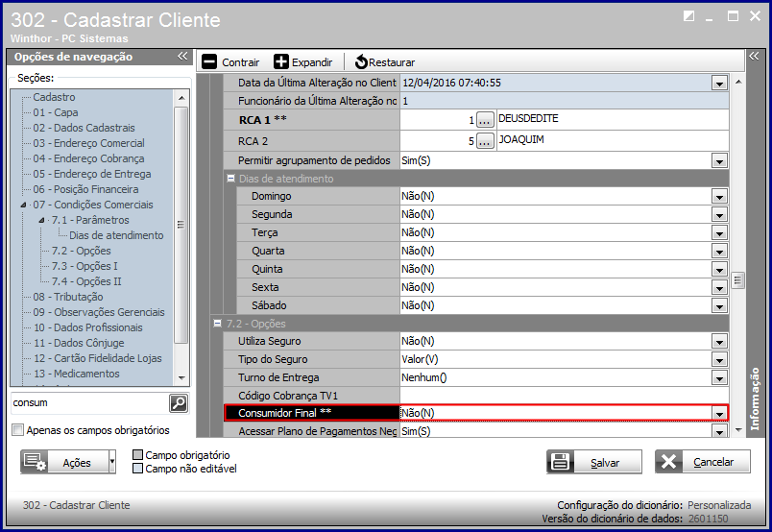Screen dimensions: 772x532
Task: Click the Salvar button
Action: click(x=594, y=462)
